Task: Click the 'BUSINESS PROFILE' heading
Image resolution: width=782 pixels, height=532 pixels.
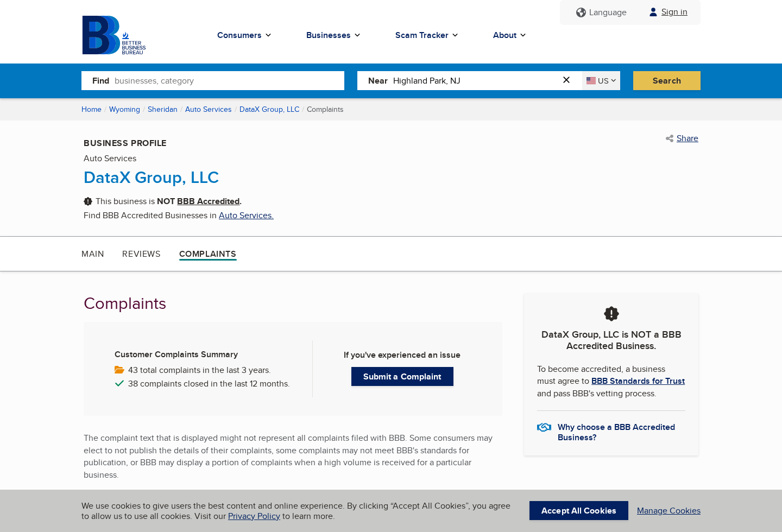Action: 125,143
